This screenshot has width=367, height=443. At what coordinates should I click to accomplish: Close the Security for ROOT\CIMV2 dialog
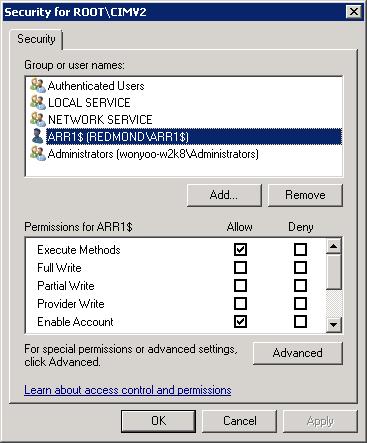[x=354, y=12]
